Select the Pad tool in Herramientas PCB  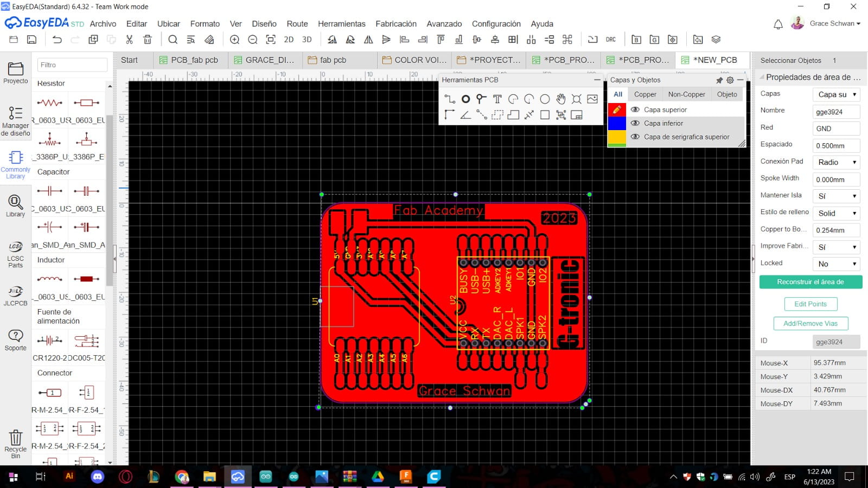pos(465,99)
